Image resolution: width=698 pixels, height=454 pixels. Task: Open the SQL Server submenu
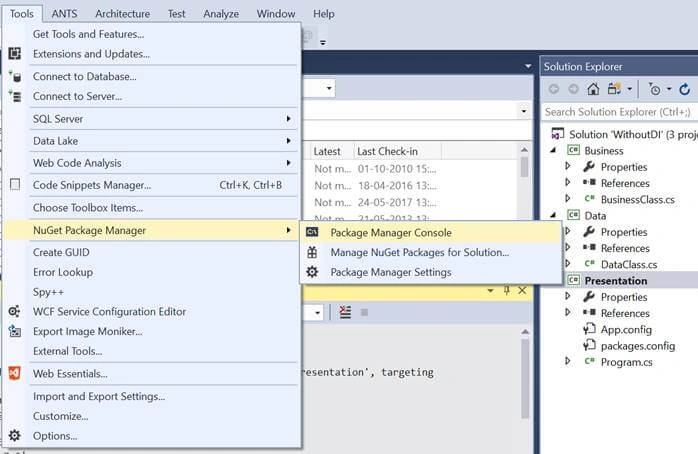[150, 119]
